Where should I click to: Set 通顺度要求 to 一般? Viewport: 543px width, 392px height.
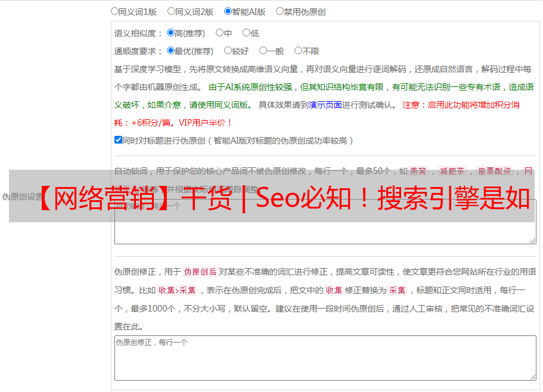pos(263,51)
